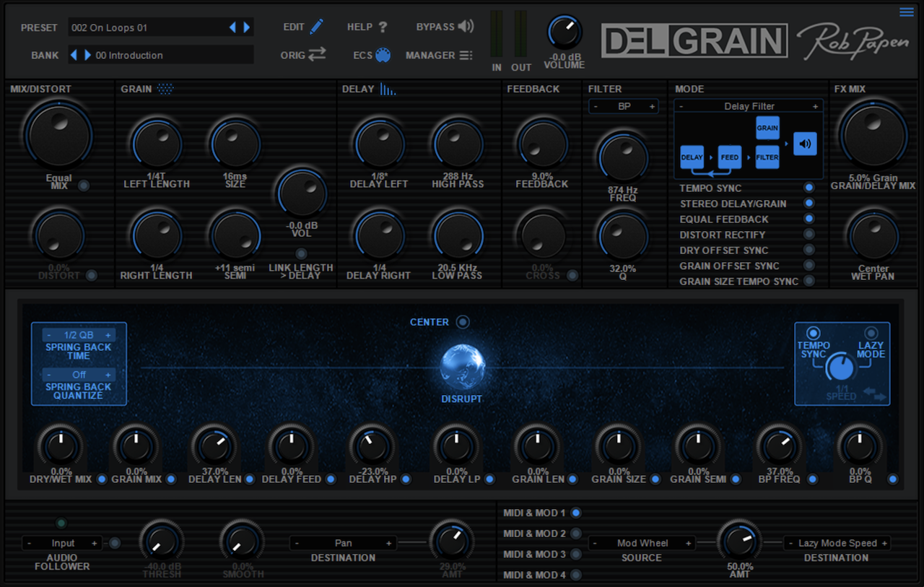This screenshot has width=924, height=587.
Task: Open the Delay Filter mode selector
Action: pyautogui.click(x=749, y=106)
